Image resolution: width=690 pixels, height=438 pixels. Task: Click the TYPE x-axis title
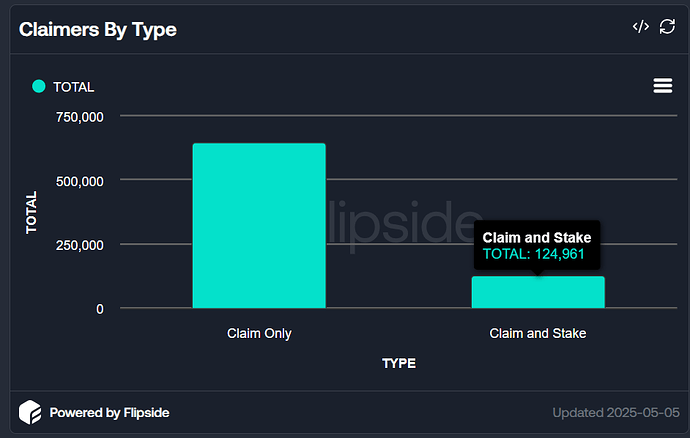coord(398,363)
